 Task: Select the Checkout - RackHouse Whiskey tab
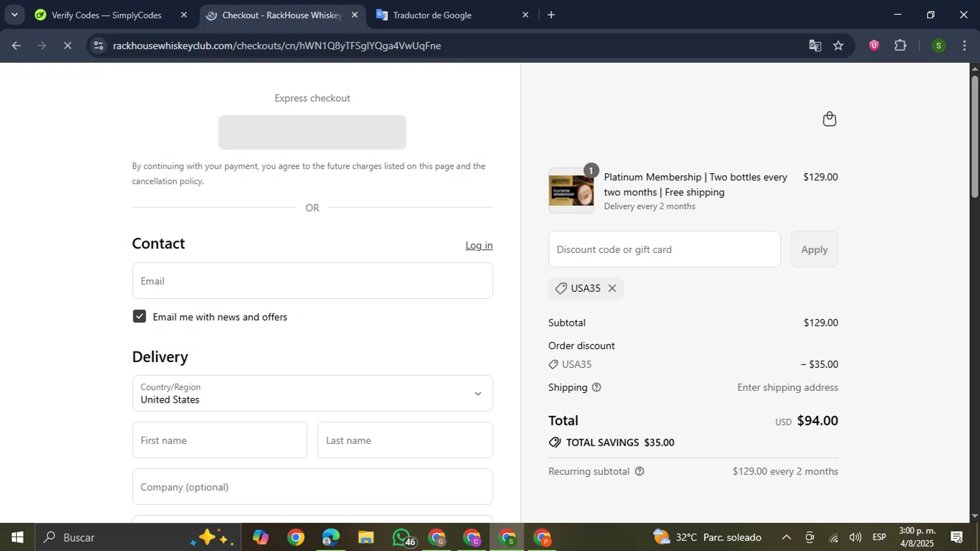(281, 15)
